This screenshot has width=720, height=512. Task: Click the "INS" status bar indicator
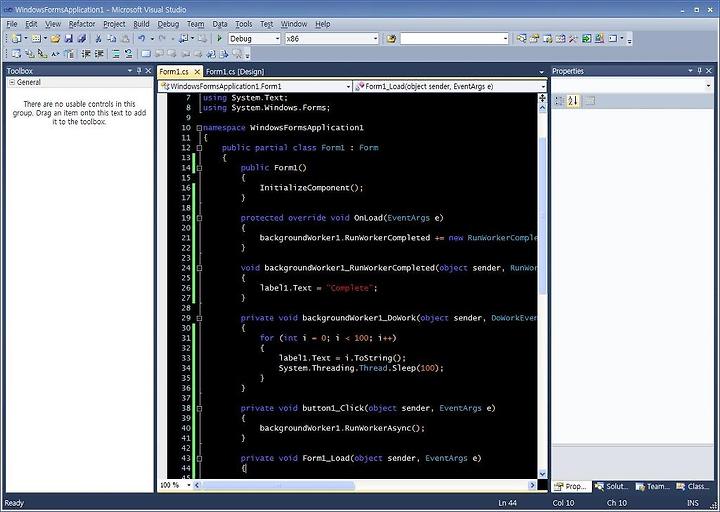point(693,503)
